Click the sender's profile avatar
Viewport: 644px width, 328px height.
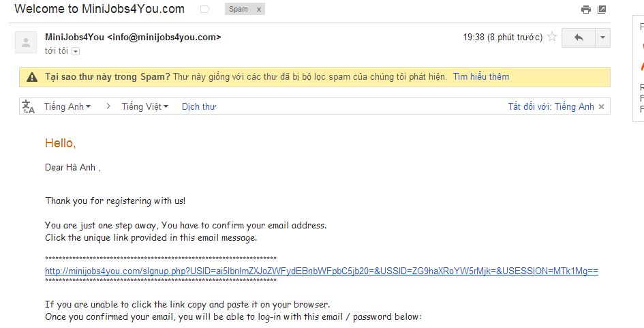point(26,42)
